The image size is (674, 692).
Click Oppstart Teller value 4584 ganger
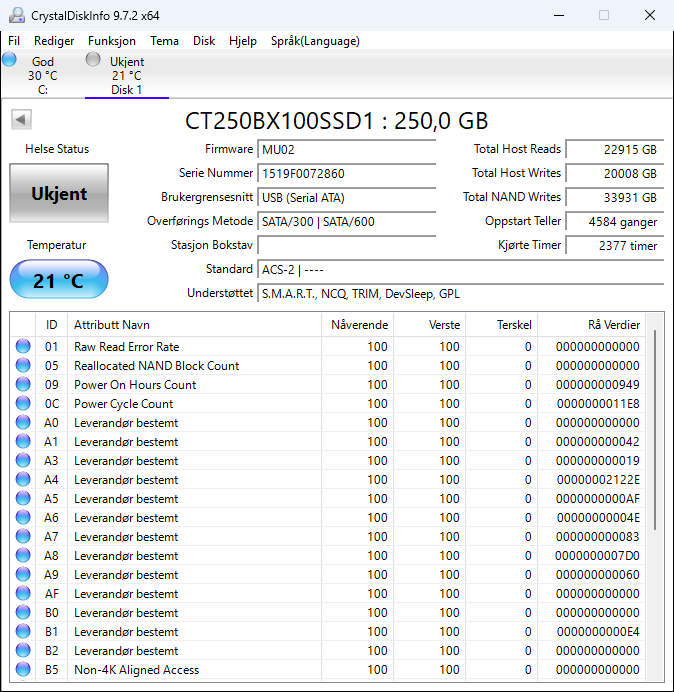615,221
